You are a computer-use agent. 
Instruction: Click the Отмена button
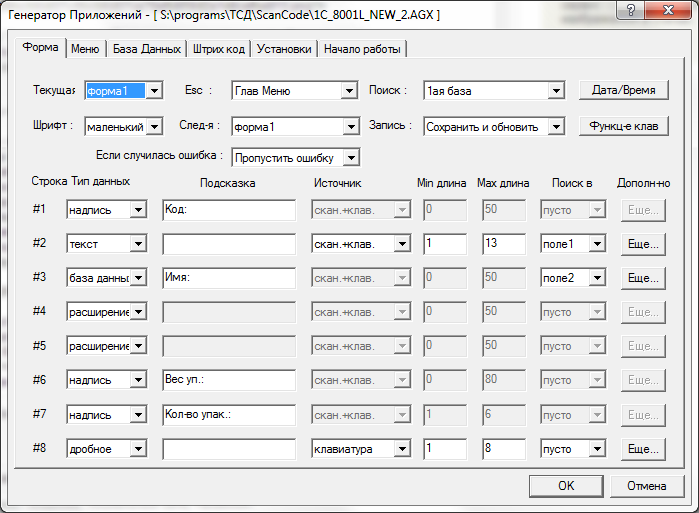[x=646, y=486]
